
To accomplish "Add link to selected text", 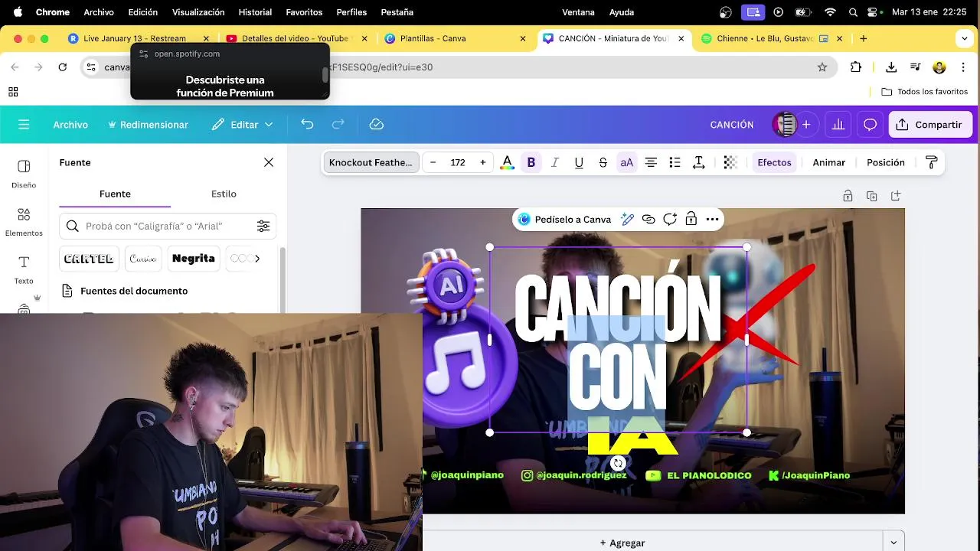I will [x=648, y=220].
